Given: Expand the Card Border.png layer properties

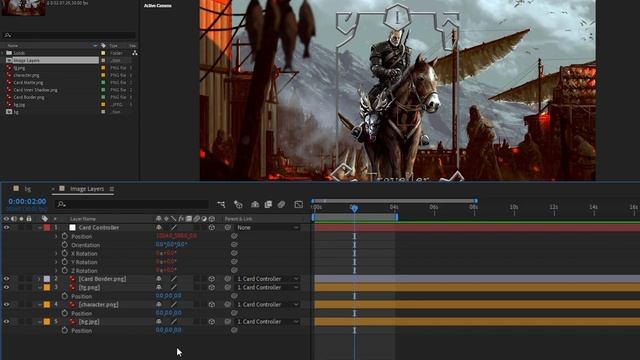Looking at the screenshot, I should click(x=39, y=279).
